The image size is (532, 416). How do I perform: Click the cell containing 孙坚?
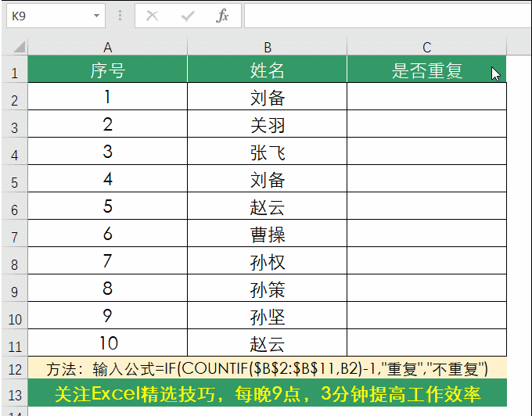coord(268,316)
